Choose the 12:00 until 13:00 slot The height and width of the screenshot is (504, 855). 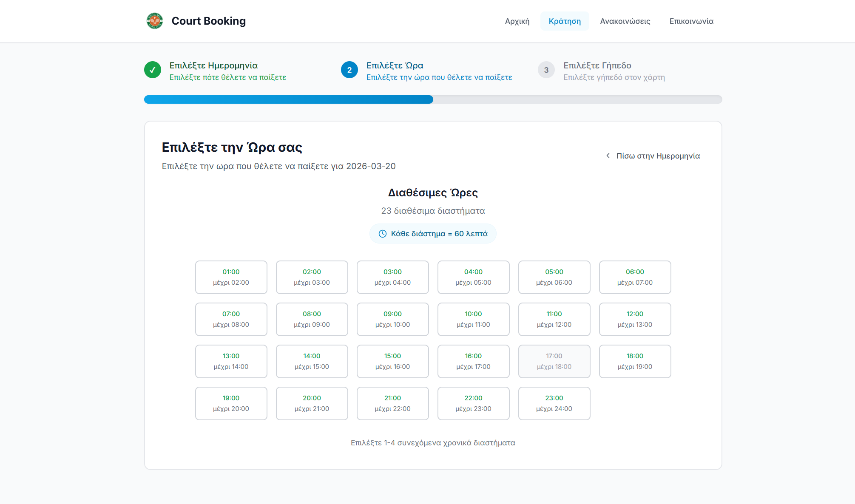(x=635, y=319)
